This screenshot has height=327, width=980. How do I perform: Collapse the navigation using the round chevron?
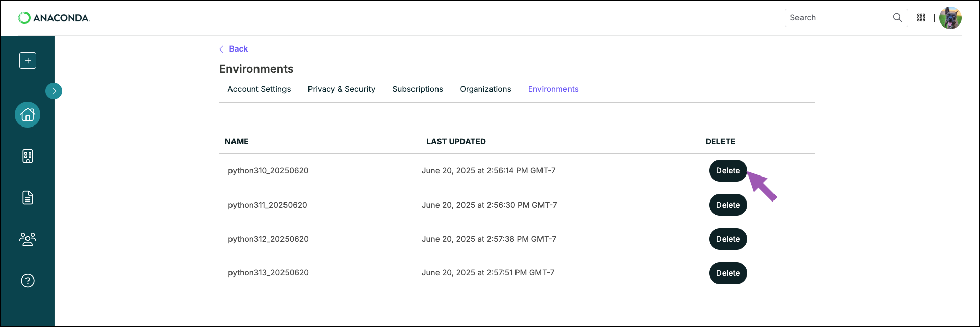click(54, 91)
